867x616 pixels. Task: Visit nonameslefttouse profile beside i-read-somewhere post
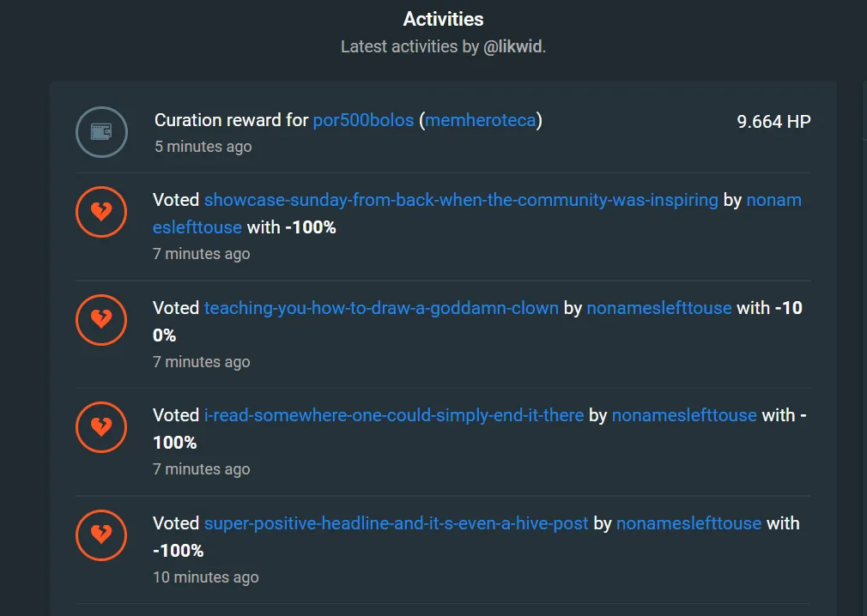pyautogui.click(x=684, y=415)
